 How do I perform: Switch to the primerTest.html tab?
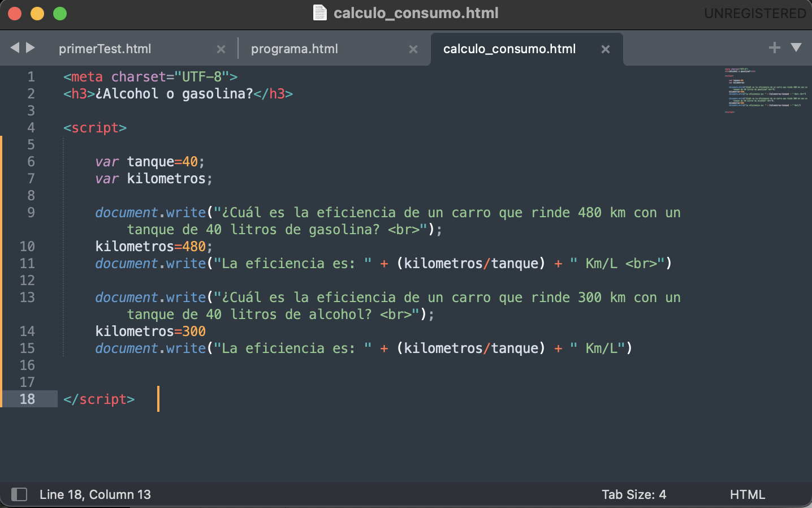tap(105, 49)
